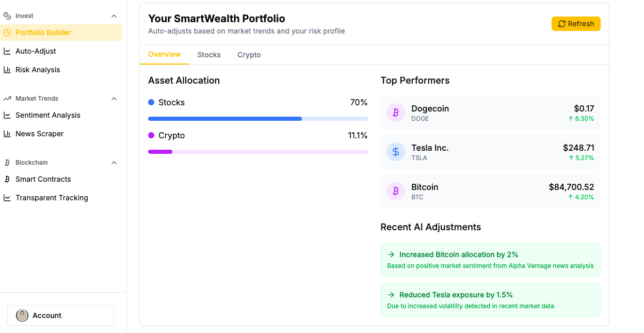Switch to the Stocks tab
This screenshot has width=644, height=333.
coord(209,55)
